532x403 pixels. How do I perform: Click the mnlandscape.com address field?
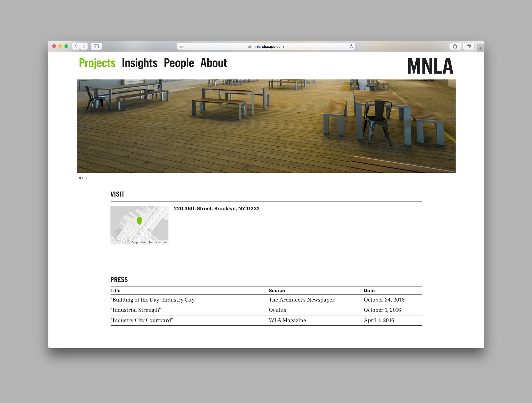click(x=268, y=46)
